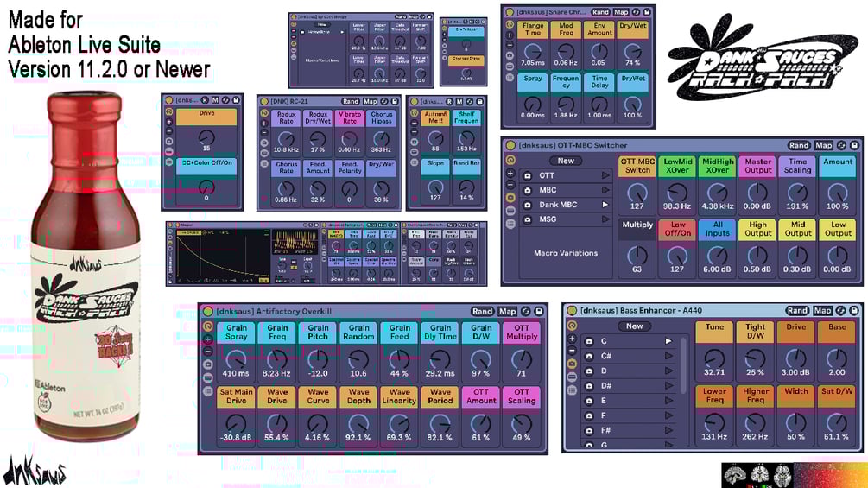Remove macro with minus in Bass Enhancer
This screenshot has height=488, width=868.
pyautogui.click(x=573, y=350)
